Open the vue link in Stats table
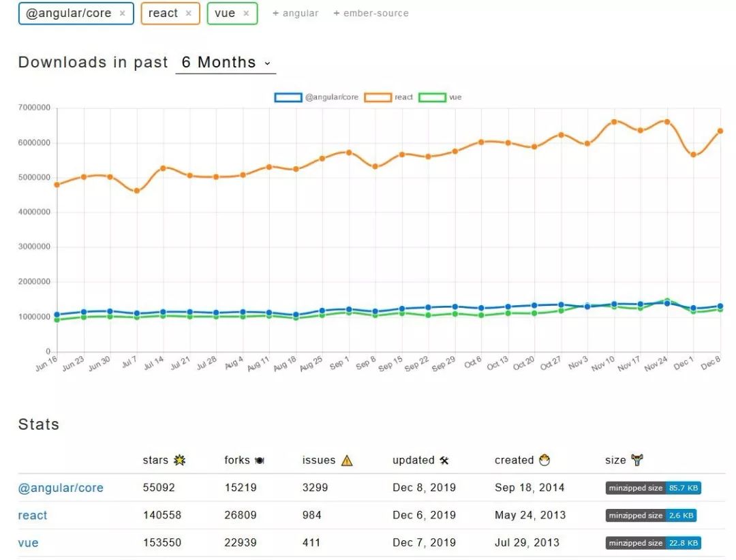The image size is (736, 560). click(28, 543)
